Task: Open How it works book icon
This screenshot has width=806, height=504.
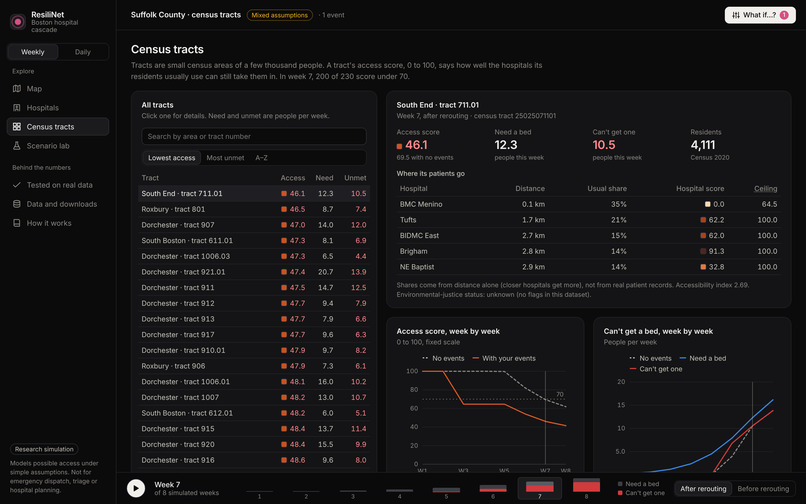Action: [16, 223]
